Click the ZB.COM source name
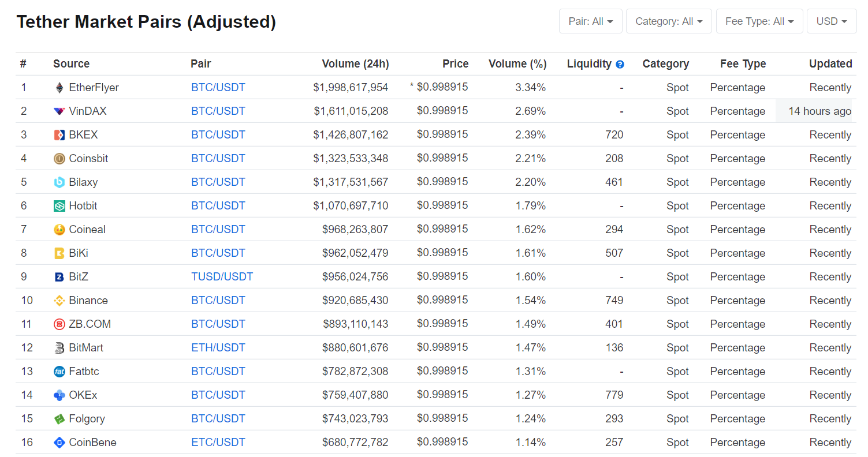 click(x=90, y=324)
